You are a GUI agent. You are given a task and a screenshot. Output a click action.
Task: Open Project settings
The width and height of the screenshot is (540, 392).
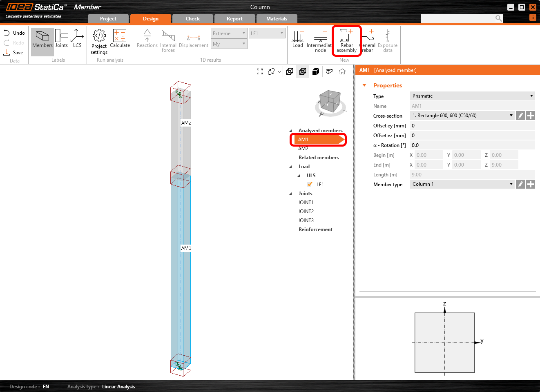[x=99, y=41]
